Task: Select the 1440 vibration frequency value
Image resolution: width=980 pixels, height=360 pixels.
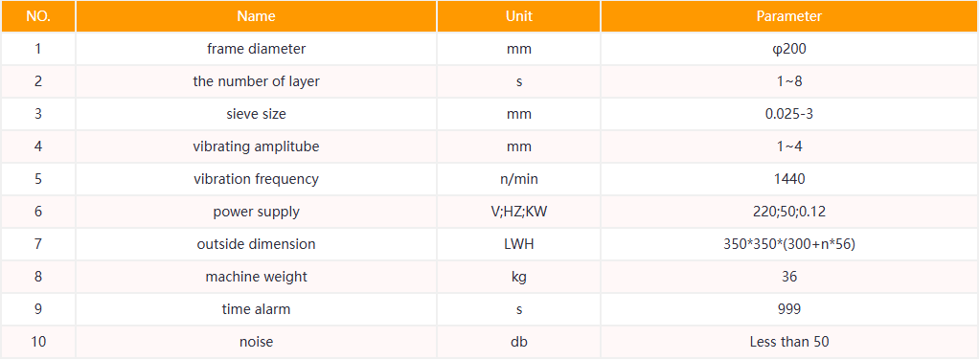Action: tap(789, 179)
